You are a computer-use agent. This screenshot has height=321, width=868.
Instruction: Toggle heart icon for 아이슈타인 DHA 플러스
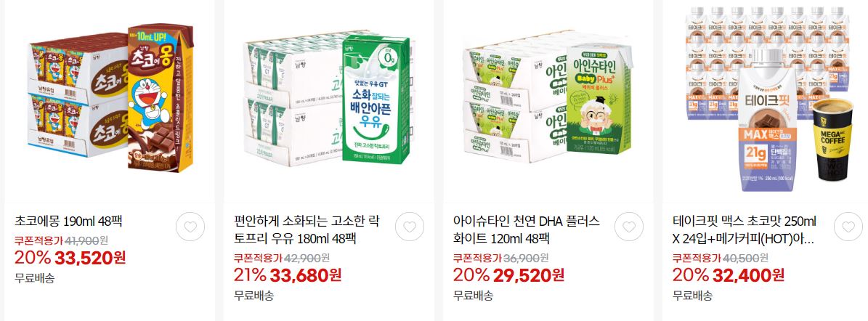click(x=629, y=227)
